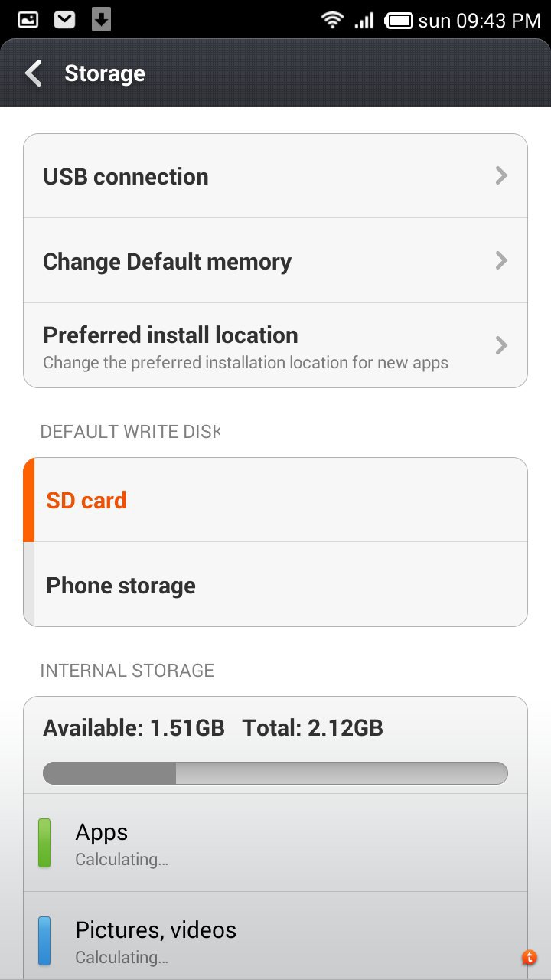Image resolution: width=551 pixels, height=980 pixels.
Task: Tap the back arrow in Storage header
Action: tap(34, 73)
